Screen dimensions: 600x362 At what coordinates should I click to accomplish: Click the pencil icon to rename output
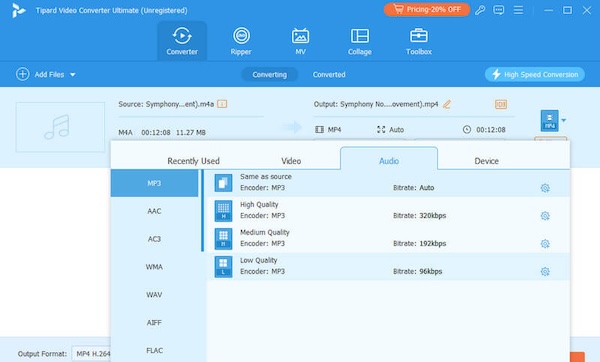point(447,104)
